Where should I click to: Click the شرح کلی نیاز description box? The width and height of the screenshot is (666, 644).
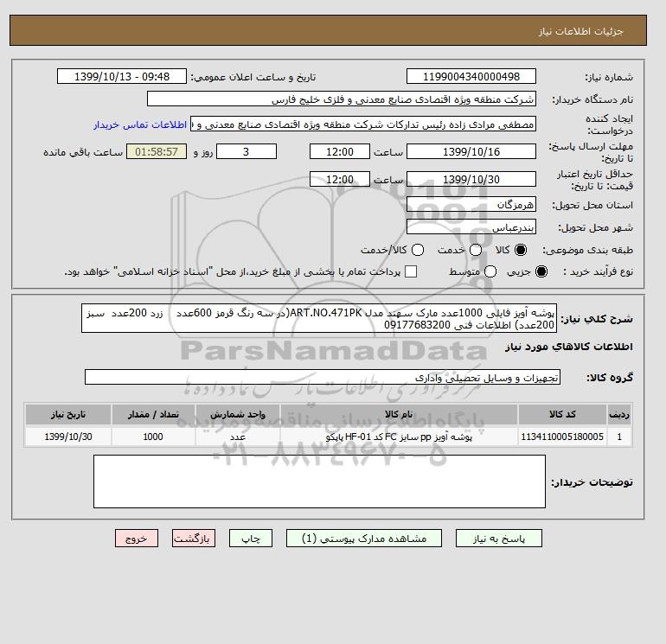click(x=319, y=319)
